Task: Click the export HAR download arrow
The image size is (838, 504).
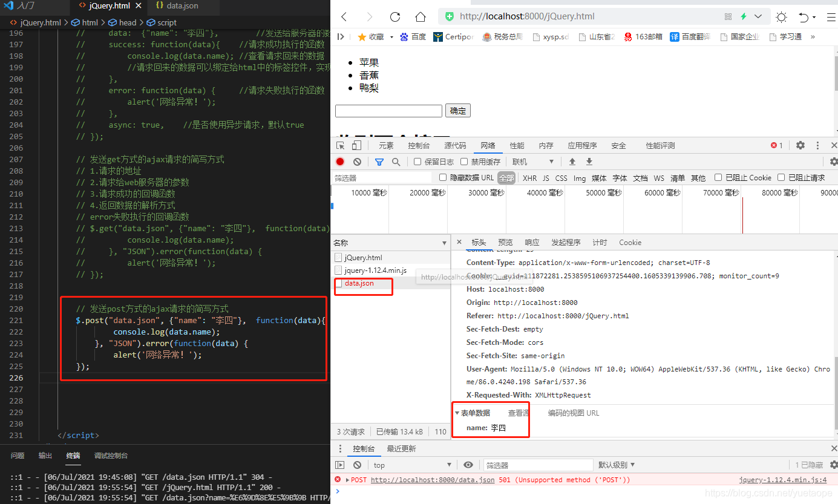Action: (x=589, y=162)
